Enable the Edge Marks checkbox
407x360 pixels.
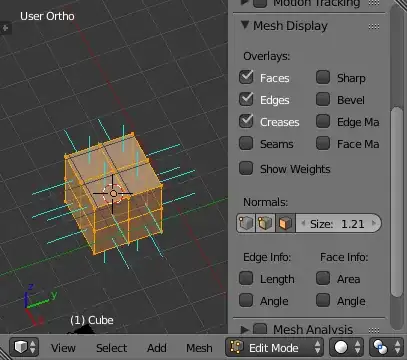[323, 121]
